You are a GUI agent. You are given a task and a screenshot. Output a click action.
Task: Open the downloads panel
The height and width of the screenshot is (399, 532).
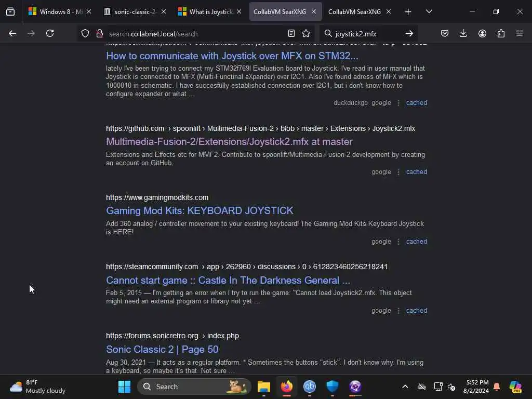click(x=463, y=33)
